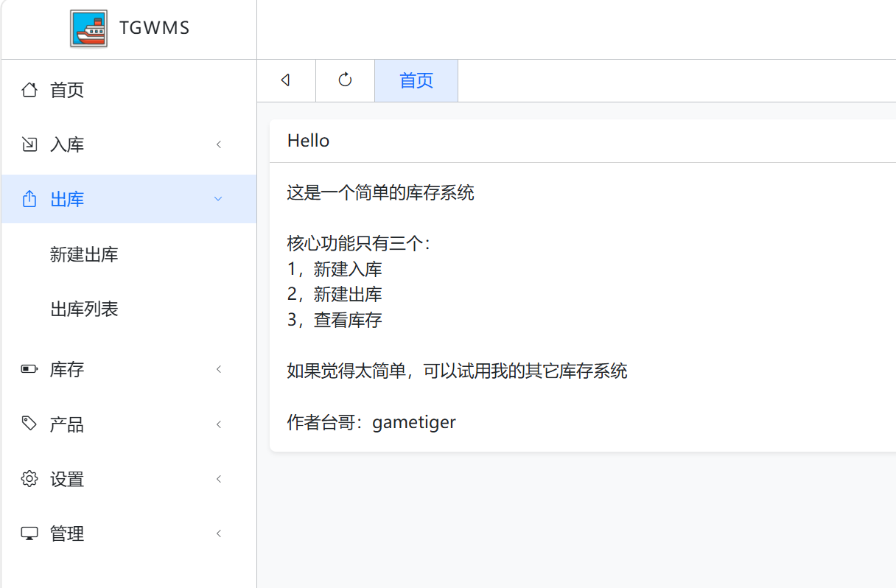
Task: Click the gear icon beside 设置
Action: pos(29,479)
